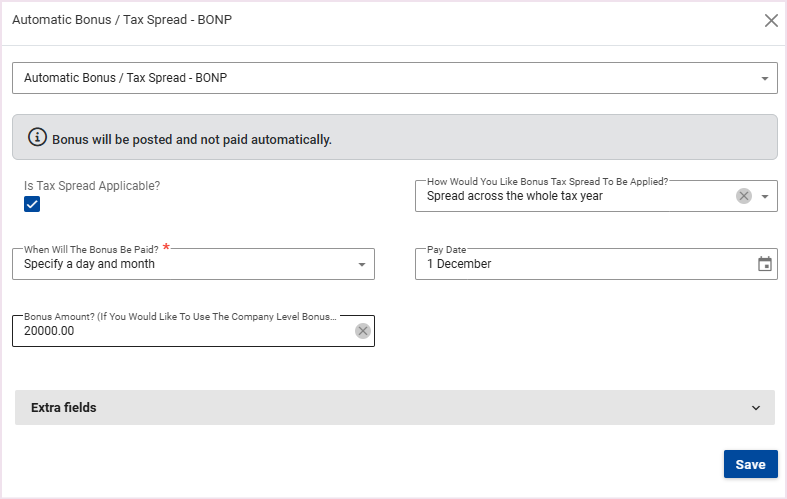Clear the bonus tax spread selection

744,196
